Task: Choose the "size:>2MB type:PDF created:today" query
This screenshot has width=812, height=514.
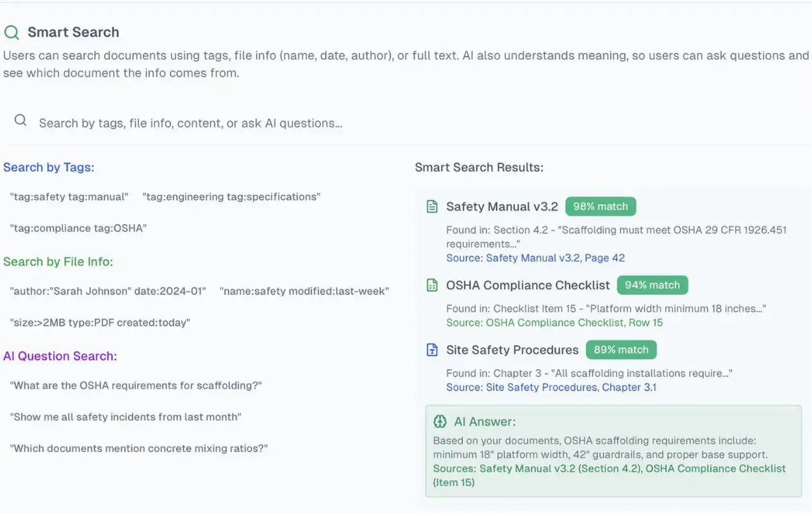Action: pyautogui.click(x=100, y=322)
